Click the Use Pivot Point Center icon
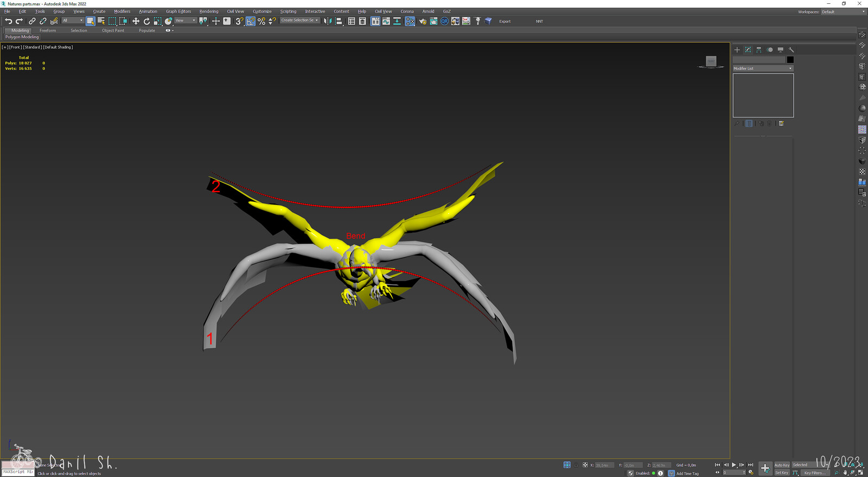This screenshot has height=477, width=868. [x=203, y=21]
